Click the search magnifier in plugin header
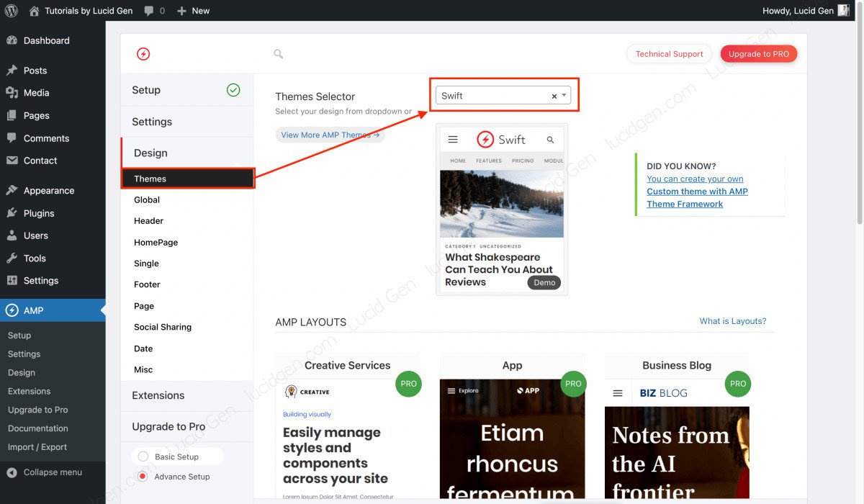The image size is (864, 504). pyautogui.click(x=279, y=54)
